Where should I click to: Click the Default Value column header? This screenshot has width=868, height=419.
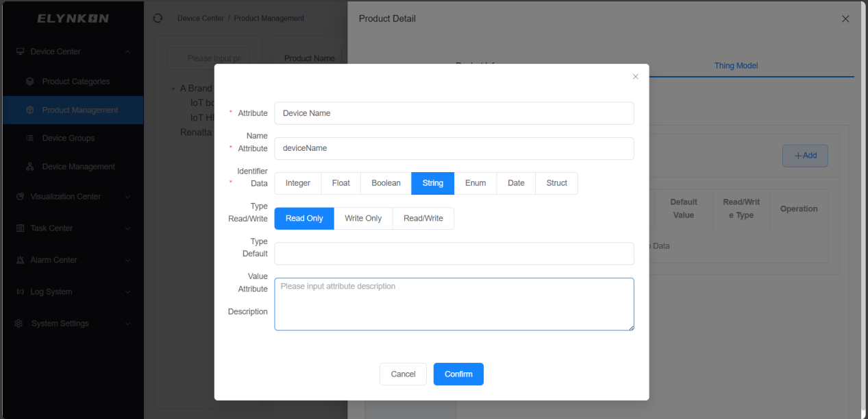pyautogui.click(x=683, y=208)
